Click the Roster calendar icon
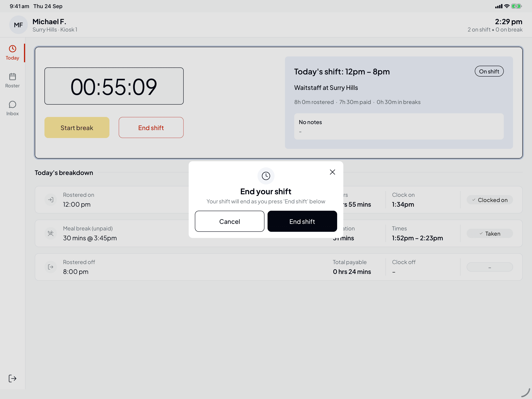Screen dimensions: 532x399 13,77
